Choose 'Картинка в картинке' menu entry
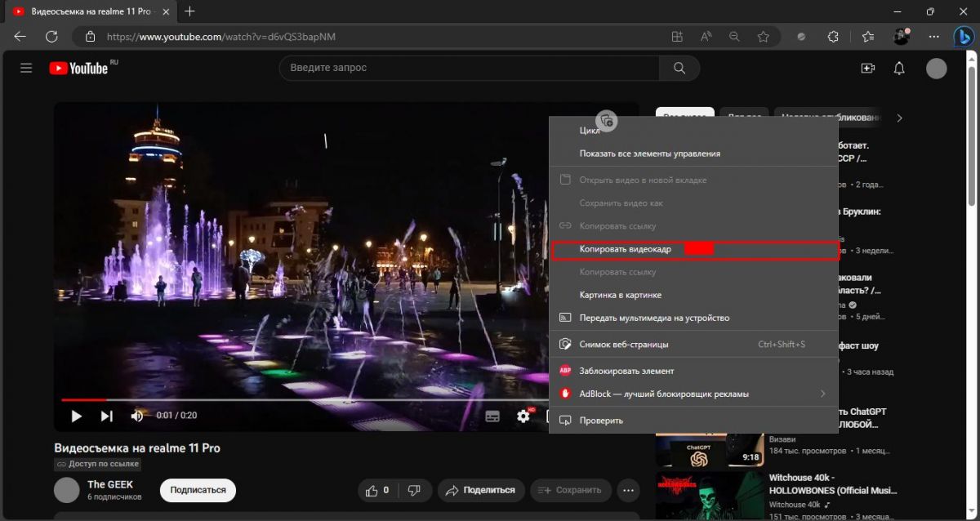 pyautogui.click(x=621, y=295)
